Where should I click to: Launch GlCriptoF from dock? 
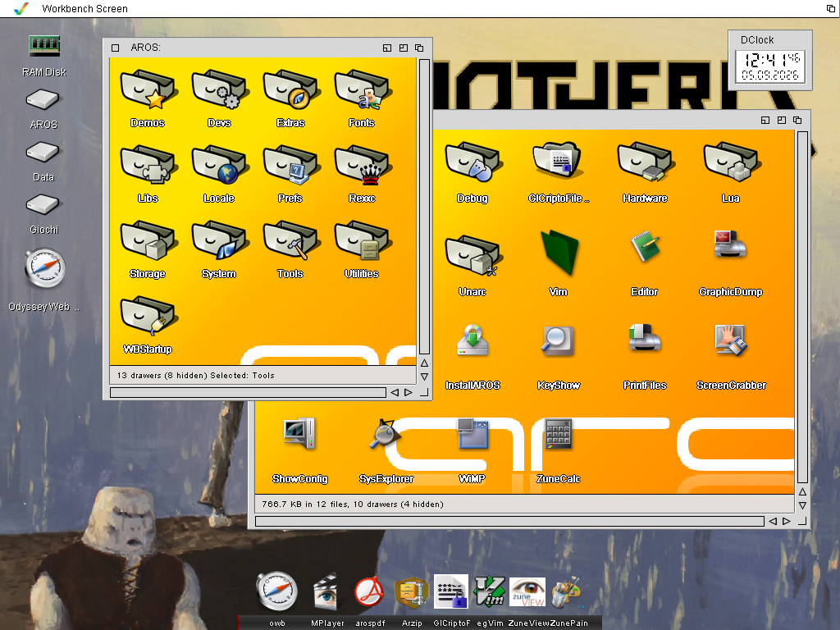click(x=451, y=591)
